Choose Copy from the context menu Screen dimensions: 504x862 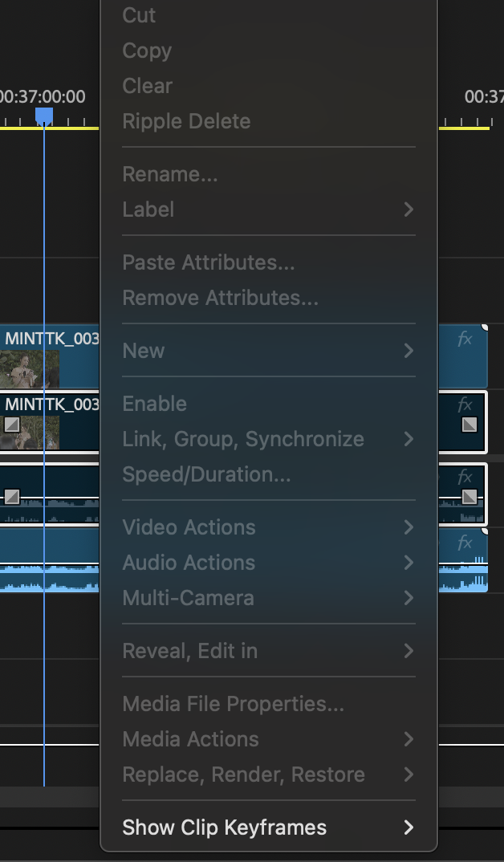point(146,51)
